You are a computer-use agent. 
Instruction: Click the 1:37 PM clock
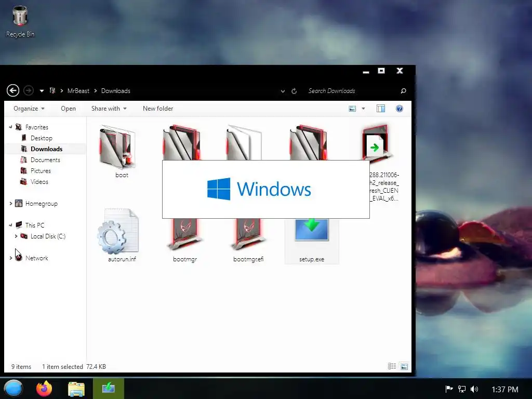(505, 389)
